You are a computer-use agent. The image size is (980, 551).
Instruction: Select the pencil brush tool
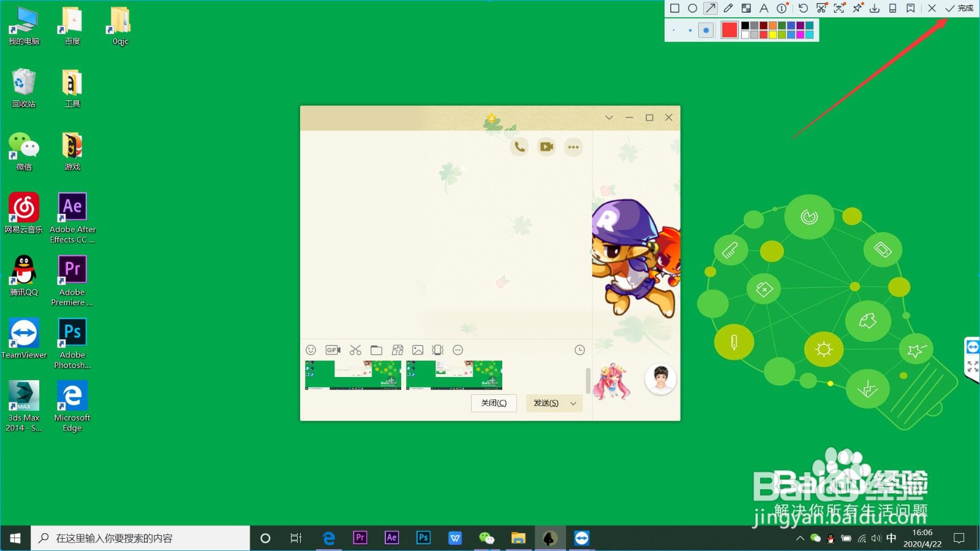[728, 9]
